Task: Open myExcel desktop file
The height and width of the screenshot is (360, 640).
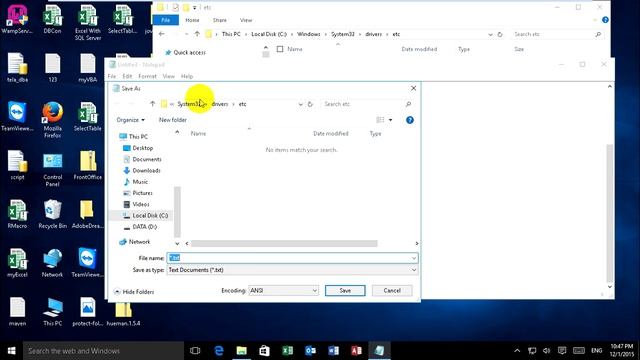Action: (x=17, y=262)
